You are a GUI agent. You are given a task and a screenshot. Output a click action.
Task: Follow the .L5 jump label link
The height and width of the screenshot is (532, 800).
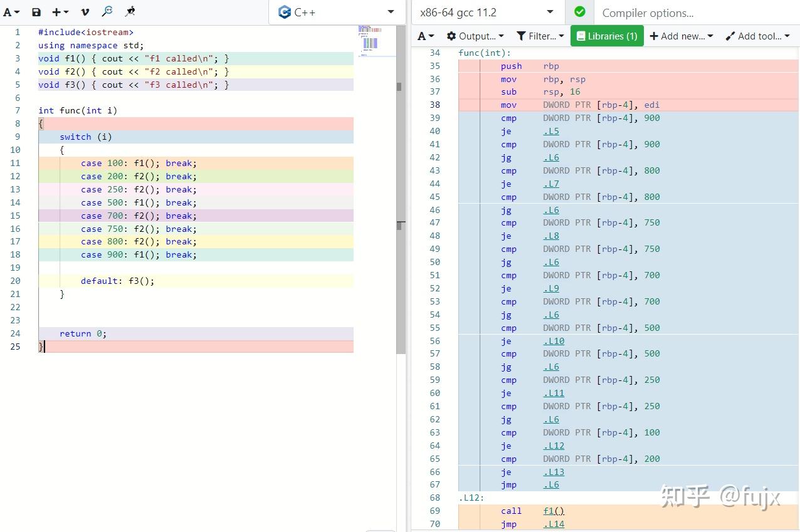[x=550, y=131]
